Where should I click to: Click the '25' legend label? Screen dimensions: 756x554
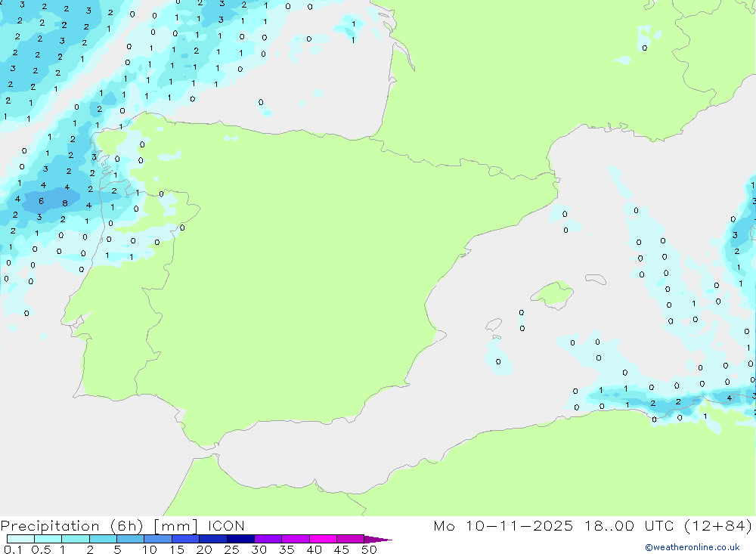point(232,549)
